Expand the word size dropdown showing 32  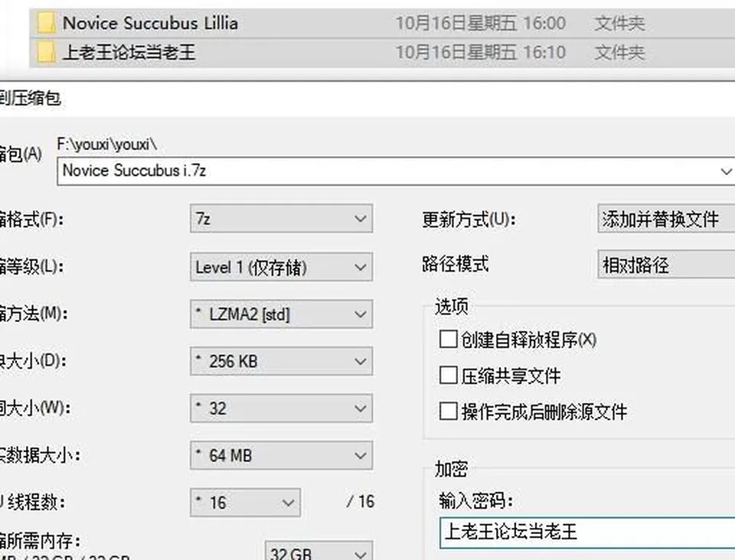pyautogui.click(x=281, y=409)
